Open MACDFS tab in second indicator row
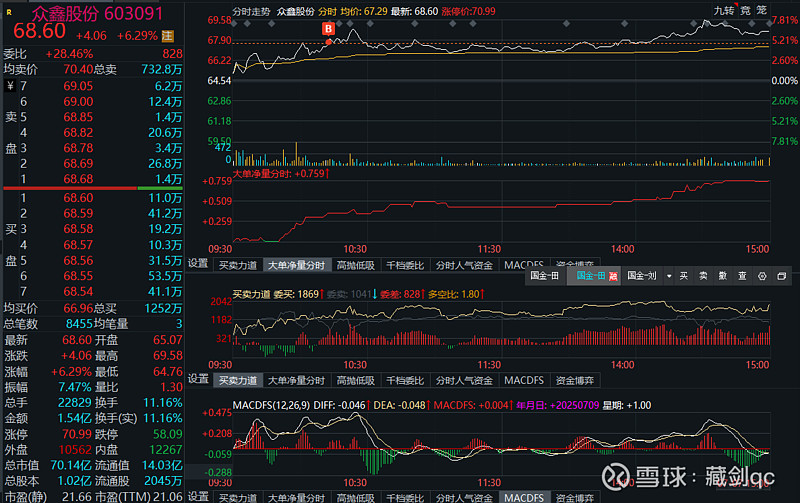The image size is (800, 503). pyautogui.click(x=524, y=380)
